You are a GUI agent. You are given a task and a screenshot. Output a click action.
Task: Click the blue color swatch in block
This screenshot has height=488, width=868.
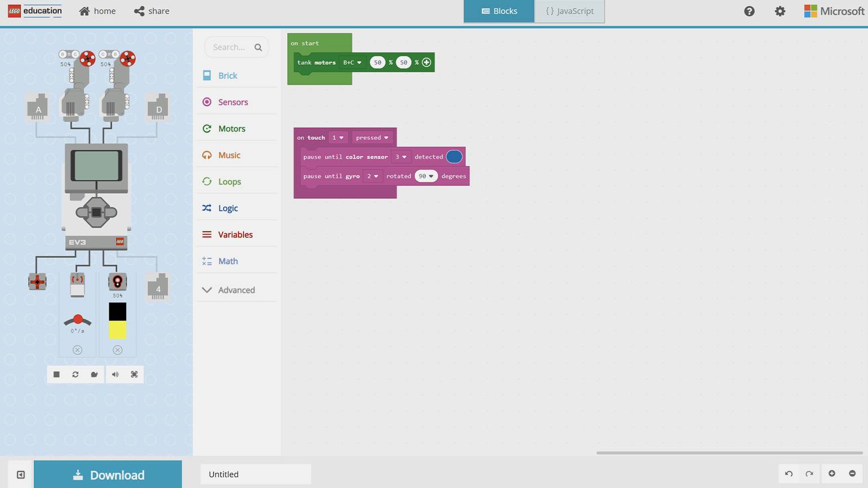(454, 157)
